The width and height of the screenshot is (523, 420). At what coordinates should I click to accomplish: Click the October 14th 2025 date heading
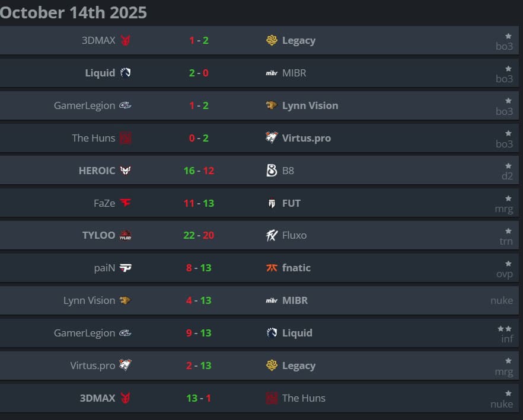74,12
